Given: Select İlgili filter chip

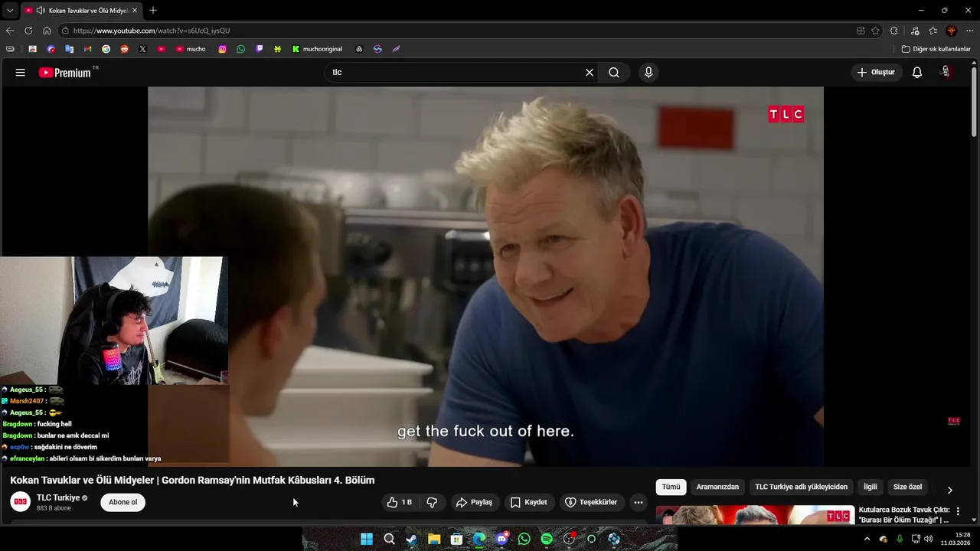Looking at the screenshot, I should click(x=871, y=487).
